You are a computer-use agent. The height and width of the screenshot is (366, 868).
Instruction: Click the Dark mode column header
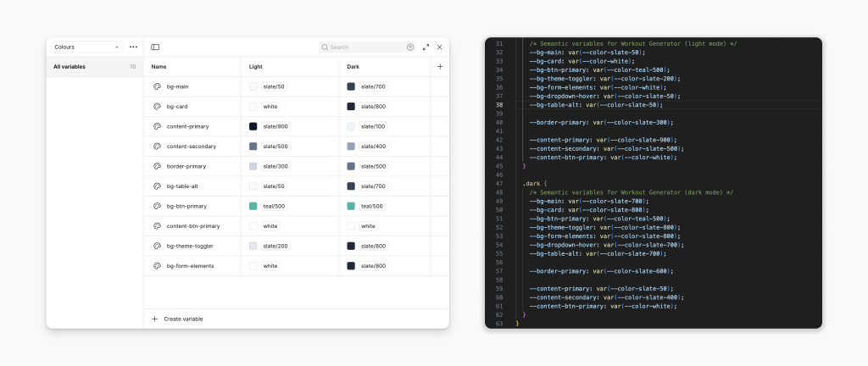pos(354,66)
